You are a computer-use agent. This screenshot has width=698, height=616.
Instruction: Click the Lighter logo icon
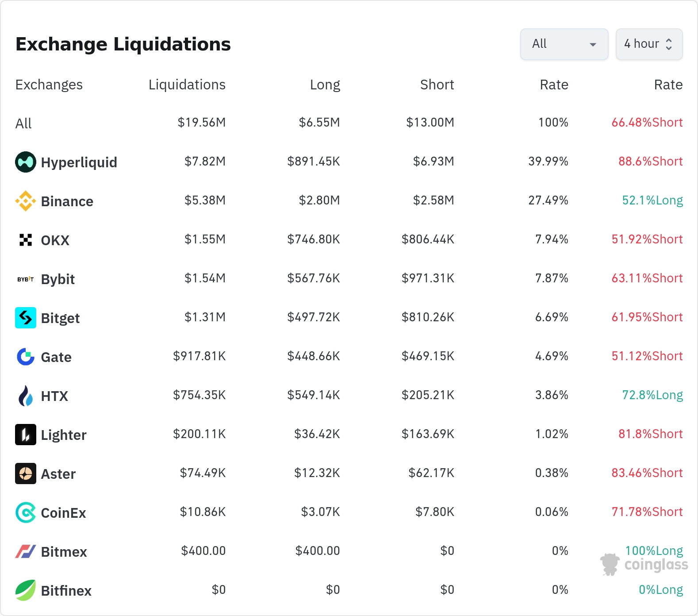(26, 435)
